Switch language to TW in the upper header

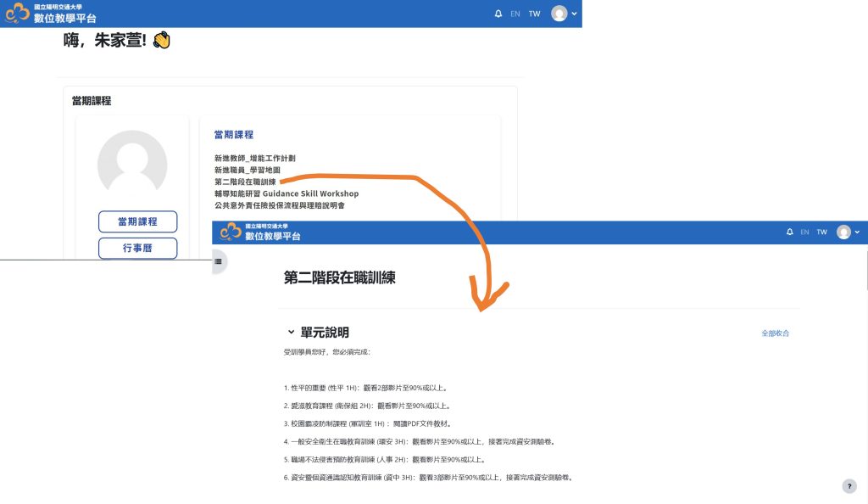pyautogui.click(x=534, y=14)
